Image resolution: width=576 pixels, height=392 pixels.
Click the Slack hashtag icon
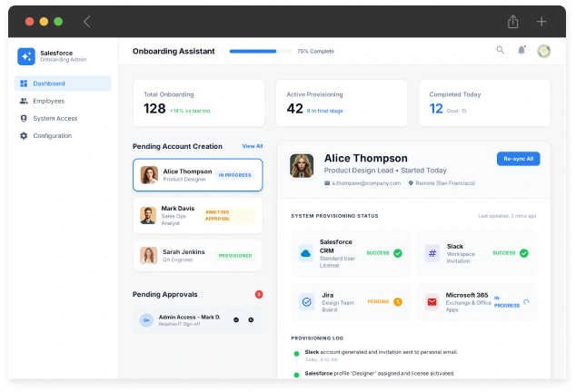(432, 253)
